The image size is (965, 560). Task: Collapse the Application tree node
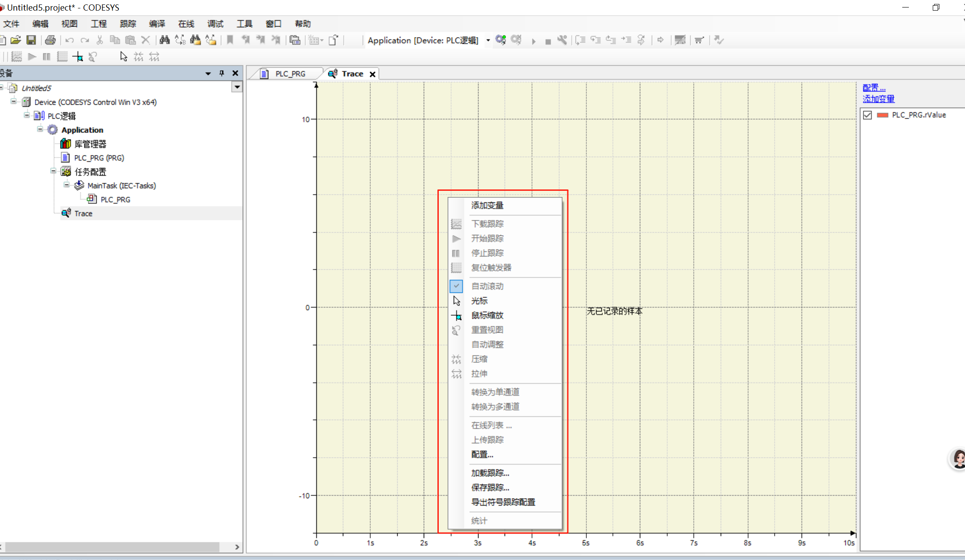tap(40, 129)
